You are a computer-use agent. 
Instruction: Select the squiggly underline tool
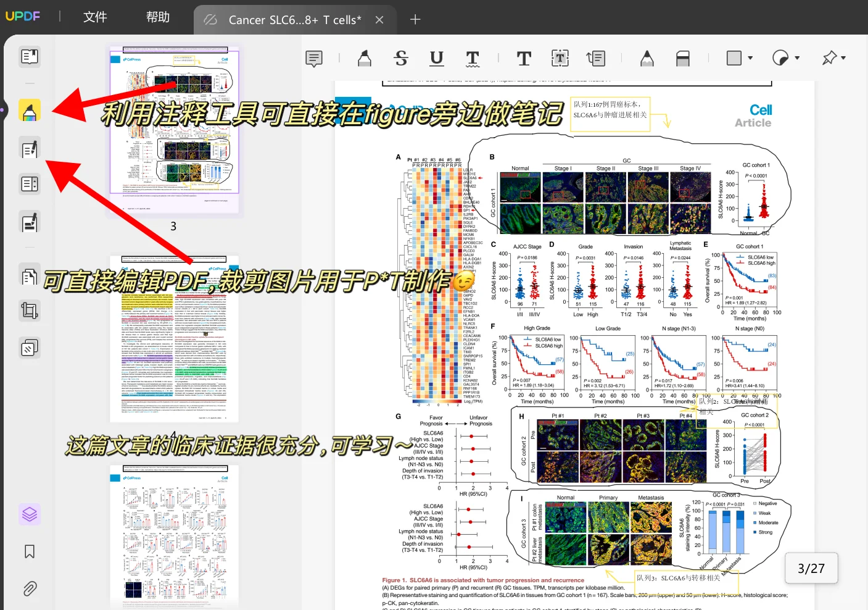pos(473,59)
